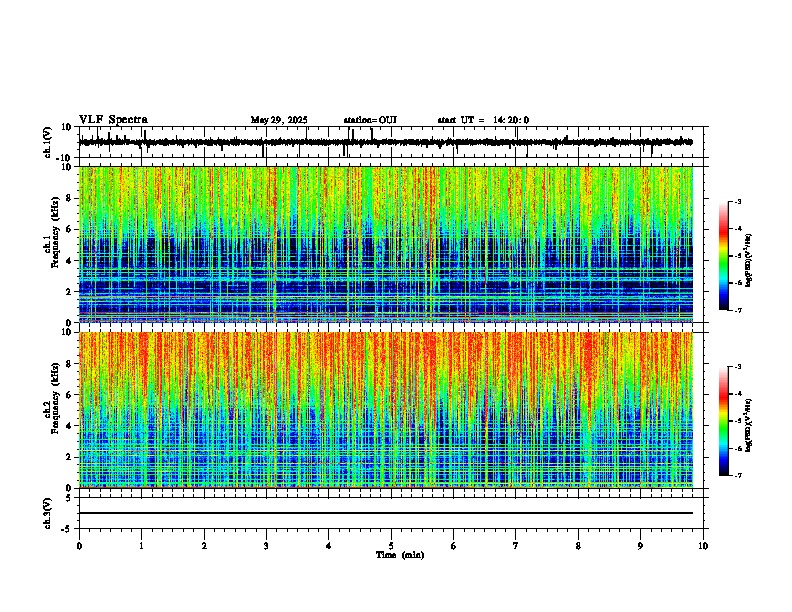Click the 'station=OUJ' label

(x=370, y=120)
